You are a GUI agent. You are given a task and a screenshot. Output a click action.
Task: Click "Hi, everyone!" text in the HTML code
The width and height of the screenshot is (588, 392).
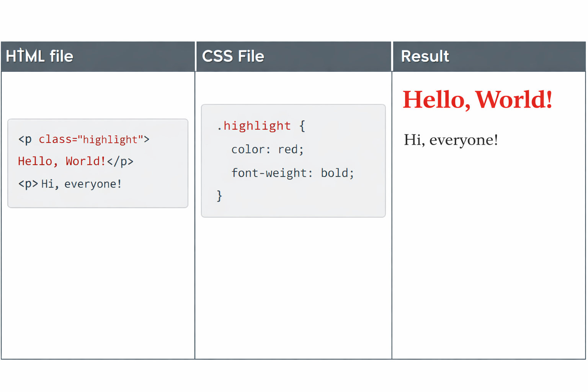(x=81, y=184)
